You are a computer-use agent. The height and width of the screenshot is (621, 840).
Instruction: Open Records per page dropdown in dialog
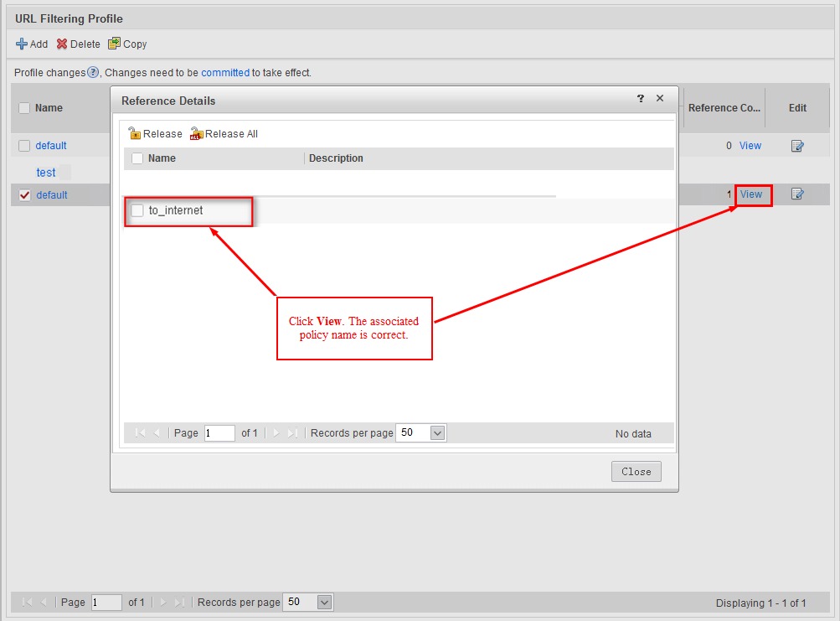tap(438, 432)
